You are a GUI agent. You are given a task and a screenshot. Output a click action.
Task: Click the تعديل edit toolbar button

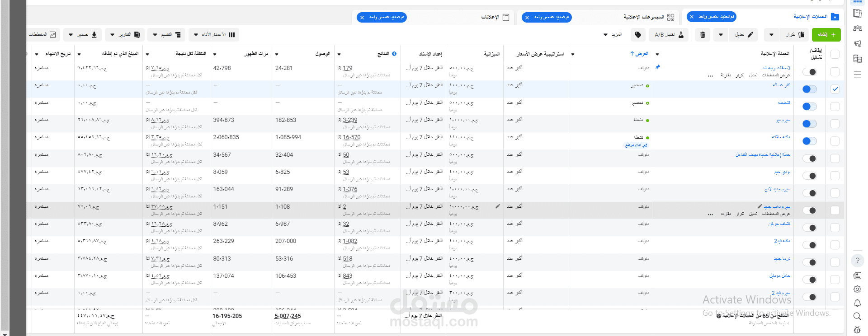pos(744,35)
